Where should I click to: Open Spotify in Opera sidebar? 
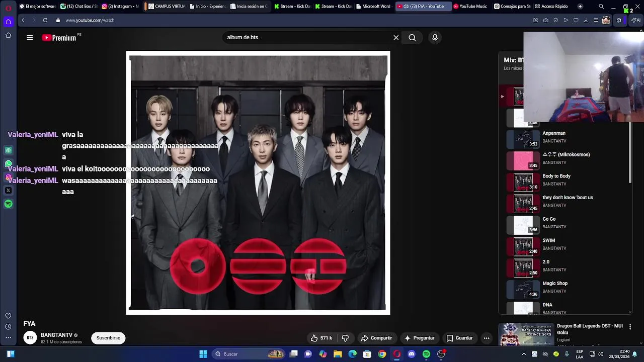click(8, 204)
